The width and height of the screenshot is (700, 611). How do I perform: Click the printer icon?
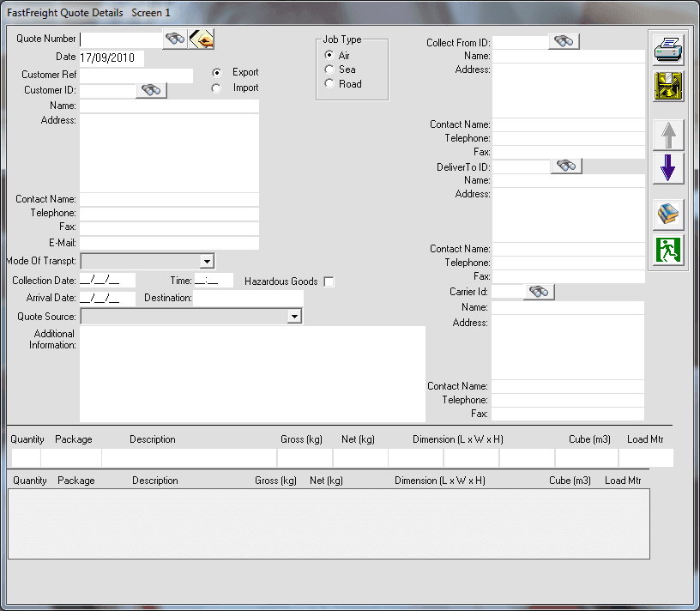tap(668, 50)
